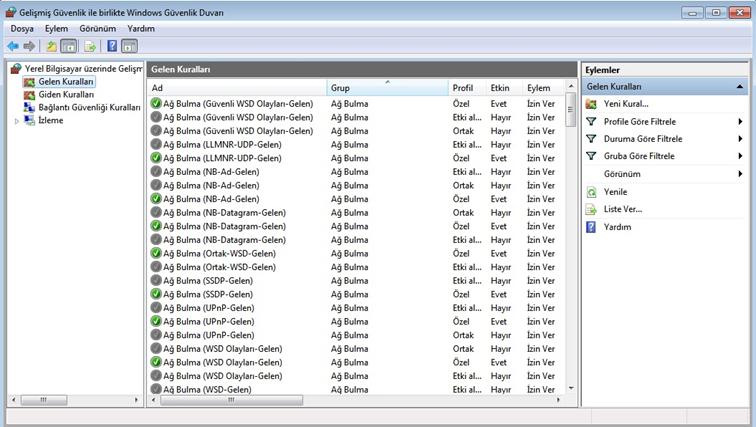Click the rule list scroll-down arrow
Screen dimensions: 756x427
[x=571, y=388]
